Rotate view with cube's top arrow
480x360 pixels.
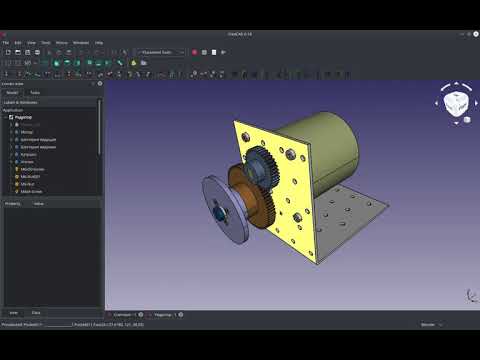point(456,83)
